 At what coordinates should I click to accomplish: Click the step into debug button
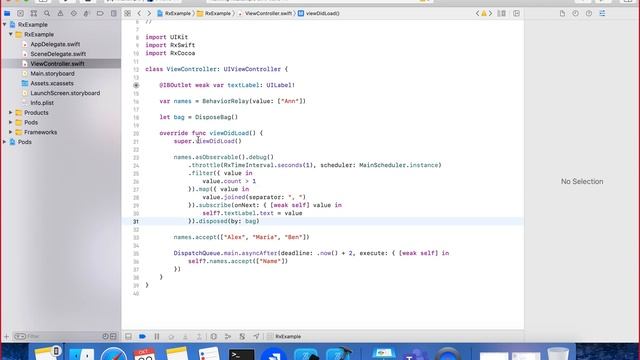185,336
